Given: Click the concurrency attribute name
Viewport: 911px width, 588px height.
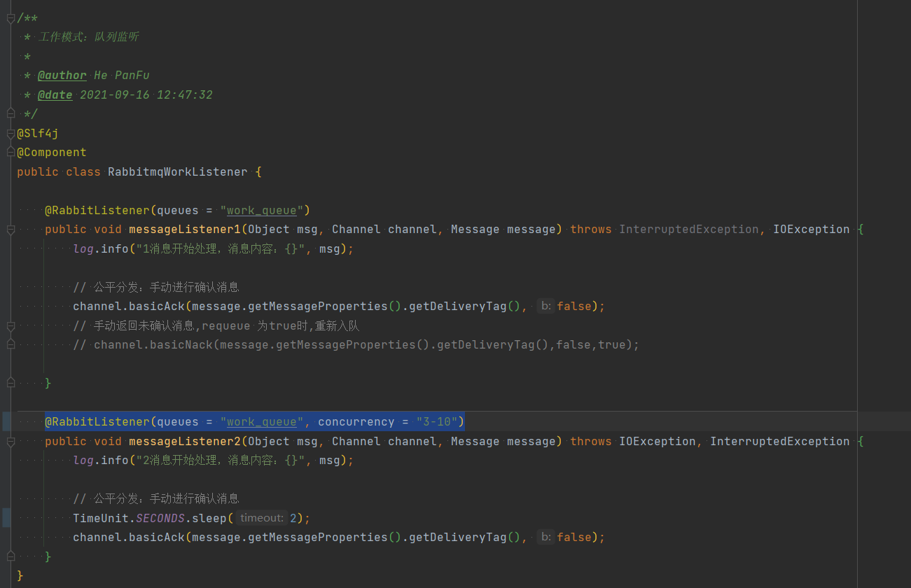Looking at the screenshot, I should 356,421.
